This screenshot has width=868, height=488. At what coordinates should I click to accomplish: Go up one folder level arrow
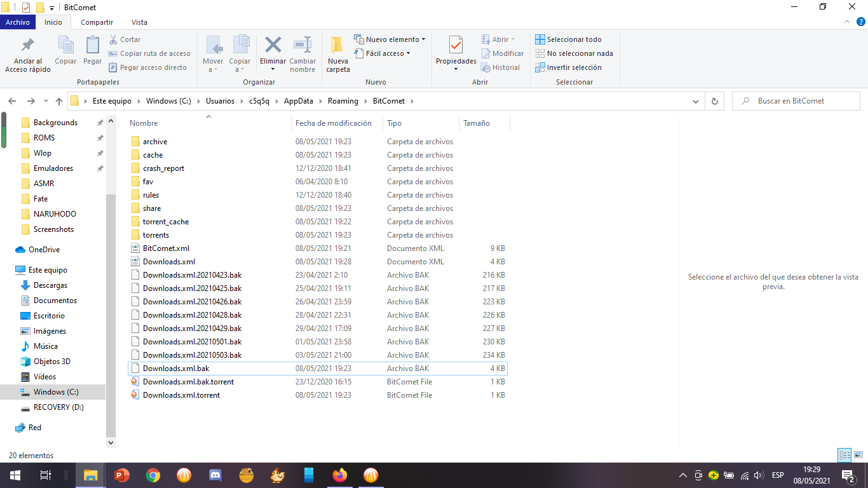pyautogui.click(x=59, y=101)
